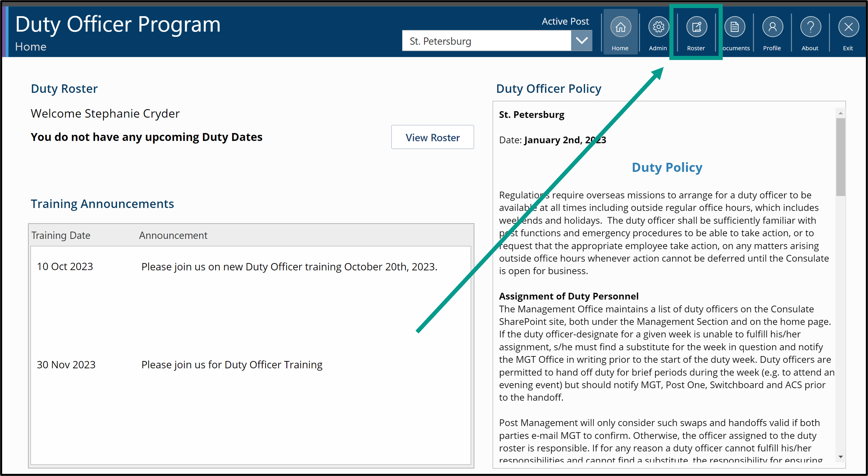Click the policy scrollbar down arrow
868x476 pixels.
pos(841,457)
